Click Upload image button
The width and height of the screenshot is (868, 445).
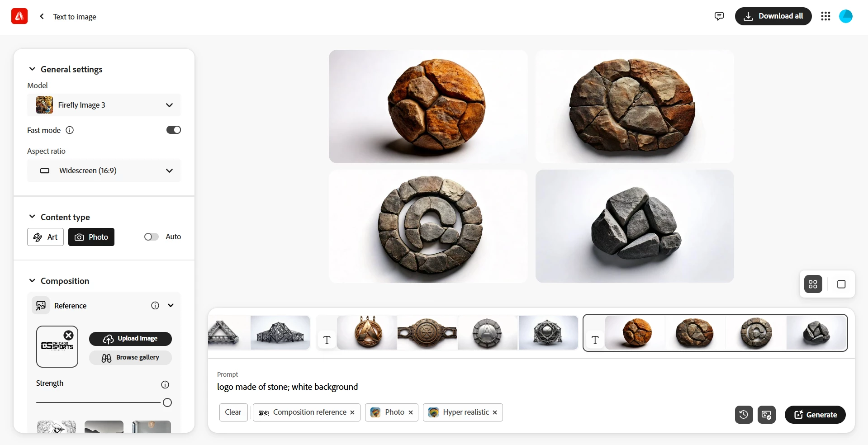click(x=130, y=339)
